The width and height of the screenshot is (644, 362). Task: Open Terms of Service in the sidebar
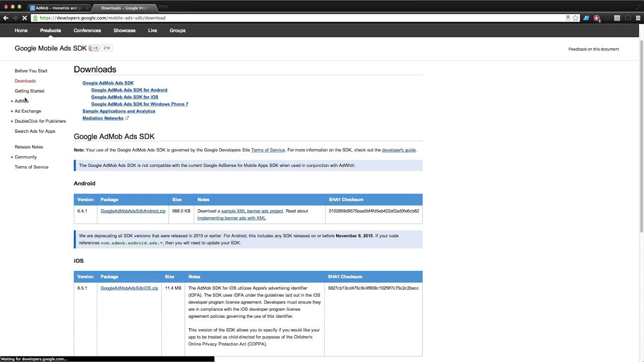click(31, 167)
